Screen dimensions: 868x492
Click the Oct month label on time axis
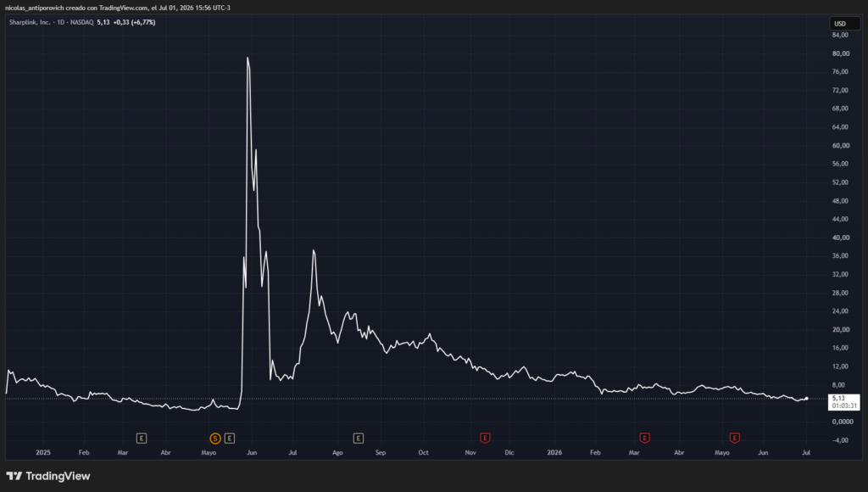tap(424, 453)
